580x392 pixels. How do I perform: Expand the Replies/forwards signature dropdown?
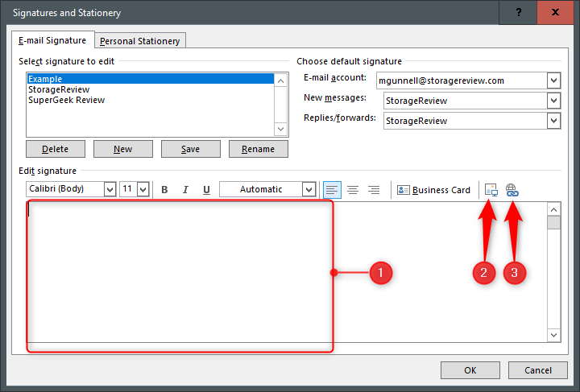point(553,121)
